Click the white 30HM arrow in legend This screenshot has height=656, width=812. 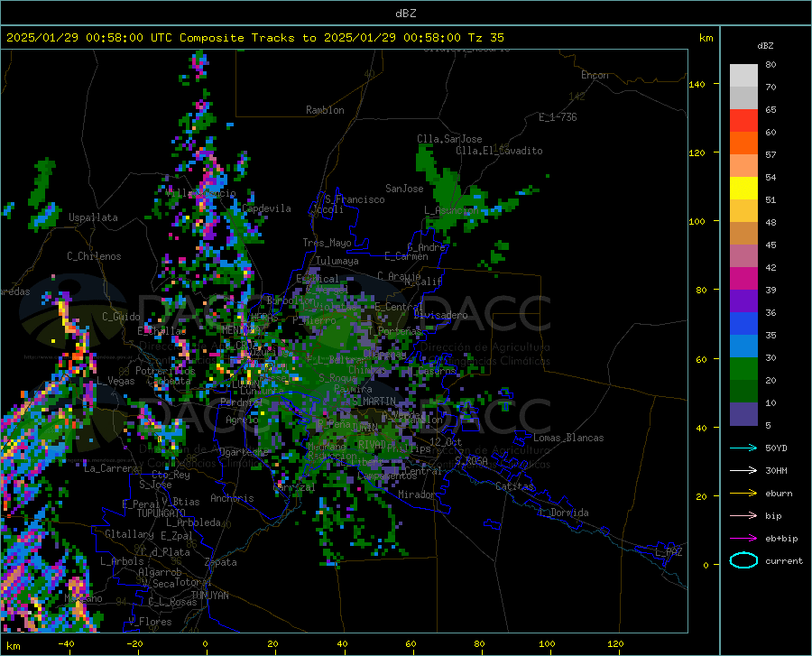pos(743,471)
